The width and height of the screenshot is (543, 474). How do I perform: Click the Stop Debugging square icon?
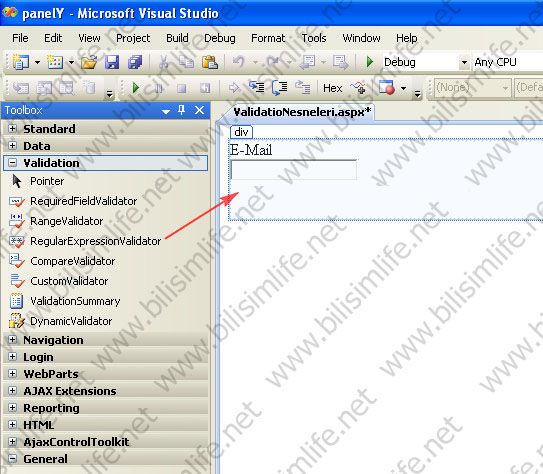(x=181, y=88)
